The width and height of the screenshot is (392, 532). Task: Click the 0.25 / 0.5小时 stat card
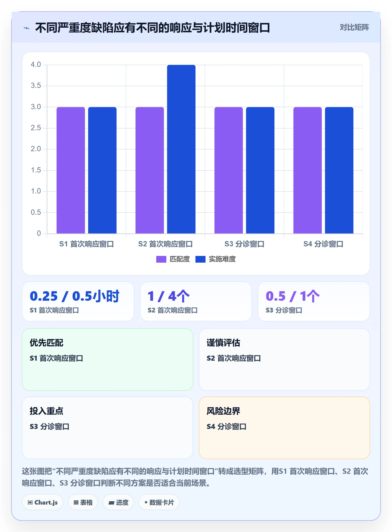78,301
